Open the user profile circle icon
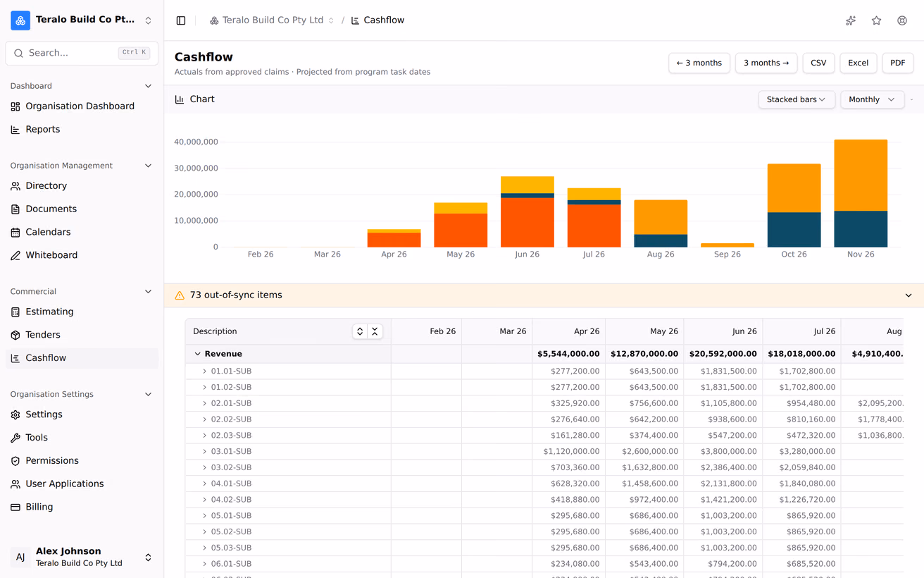924x578 pixels. (902, 20)
